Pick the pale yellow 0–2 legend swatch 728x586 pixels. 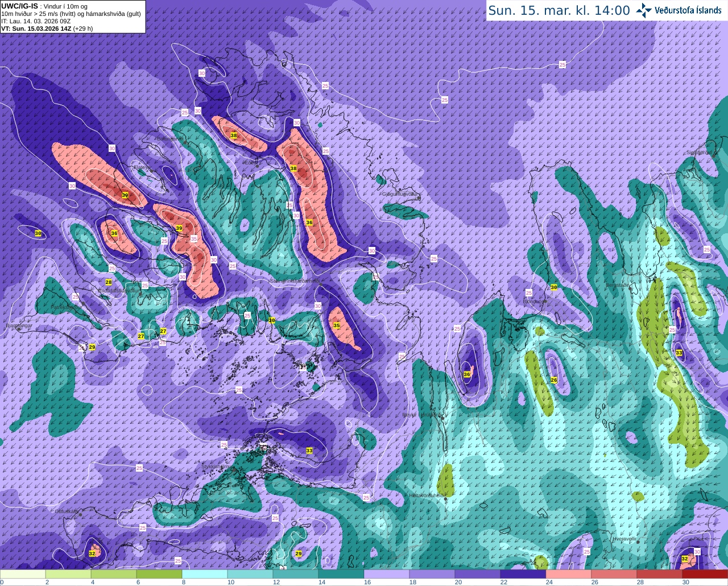(23, 574)
